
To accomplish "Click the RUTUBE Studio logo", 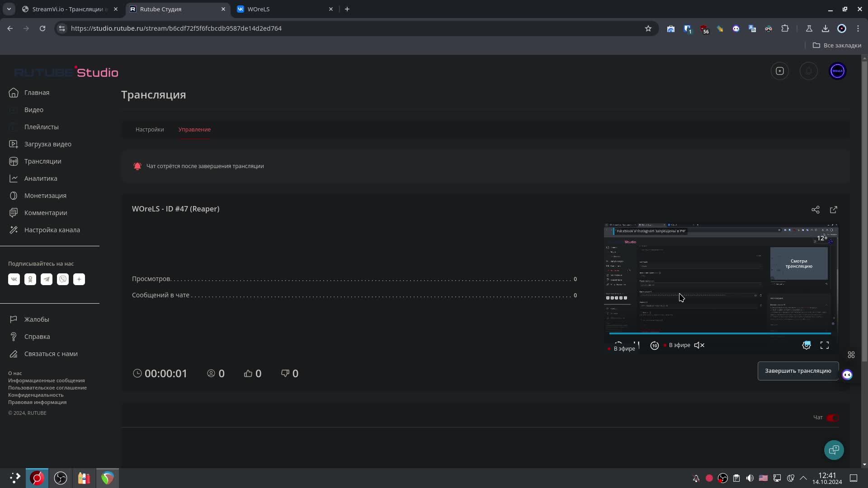I will pyautogui.click(x=66, y=72).
